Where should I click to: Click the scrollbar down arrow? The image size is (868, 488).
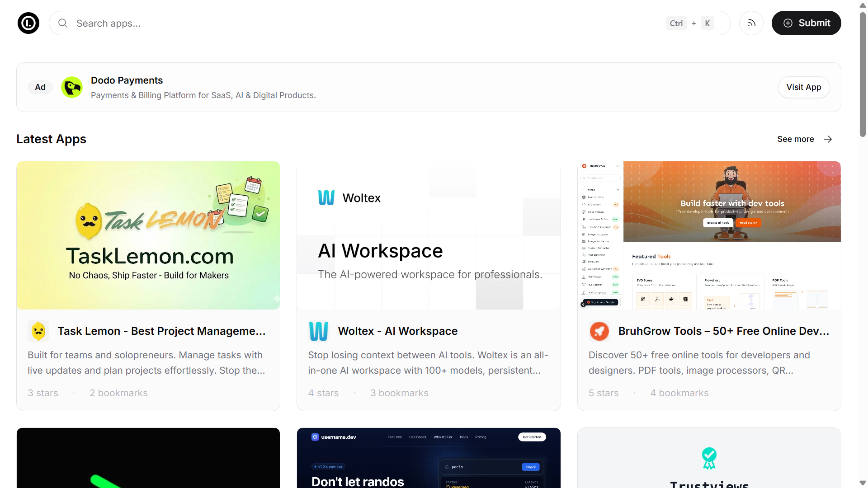click(863, 483)
